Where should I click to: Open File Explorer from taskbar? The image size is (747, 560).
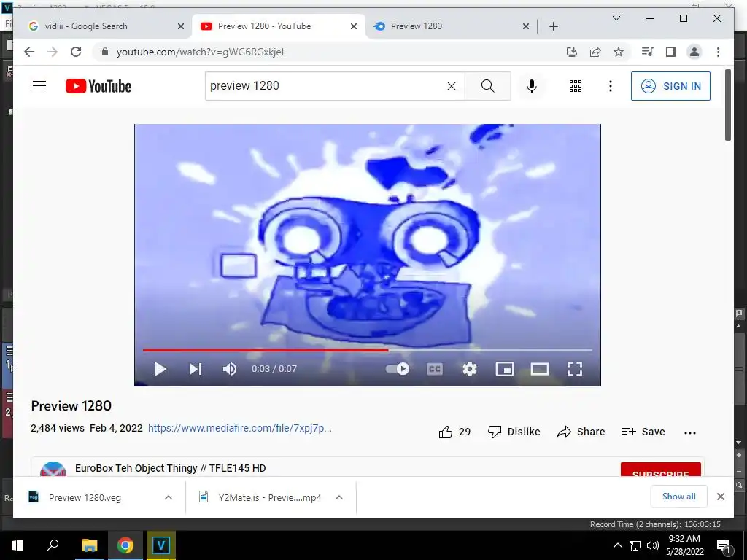pos(89,545)
